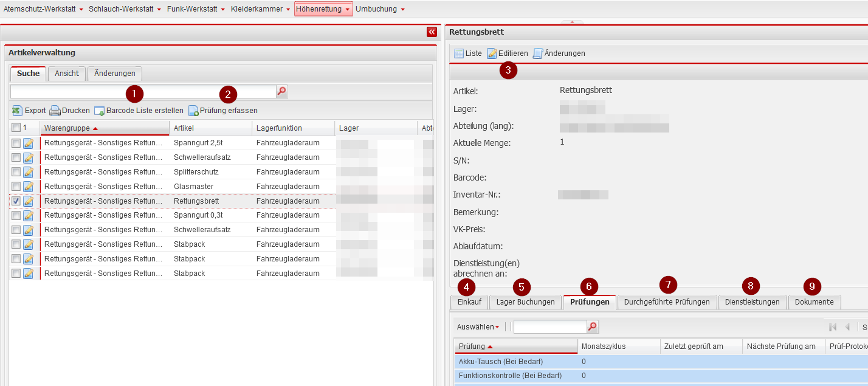Open the Editieren pencil in Rettungsbrett panel
The height and width of the screenshot is (386, 868).
pyautogui.click(x=492, y=53)
